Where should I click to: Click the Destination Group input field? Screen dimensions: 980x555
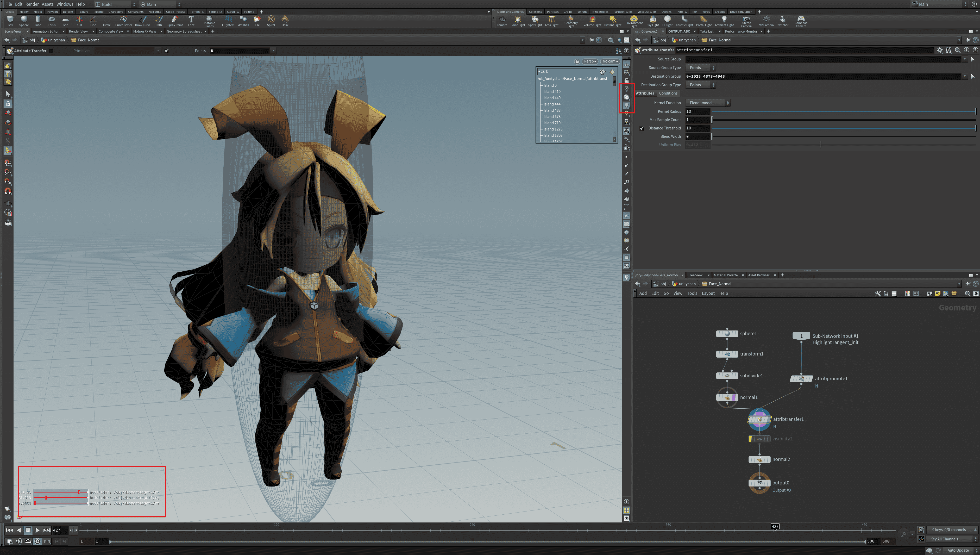(823, 77)
